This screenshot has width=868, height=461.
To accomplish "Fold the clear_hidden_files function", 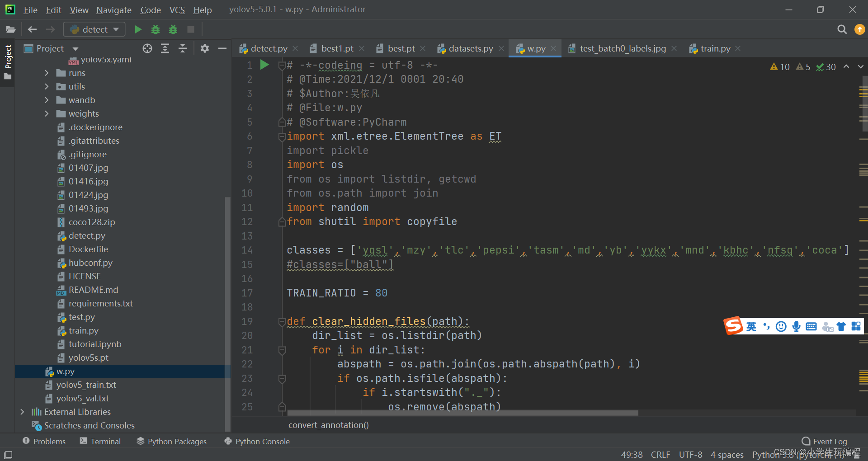I will [282, 322].
